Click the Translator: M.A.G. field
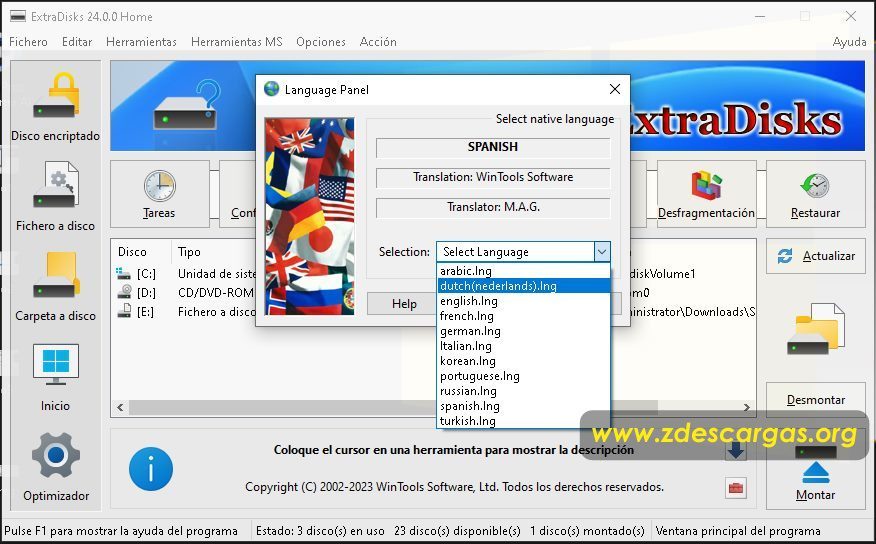Image resolution: width=876 pixels, height=544 pixels. tap(493, 208)
